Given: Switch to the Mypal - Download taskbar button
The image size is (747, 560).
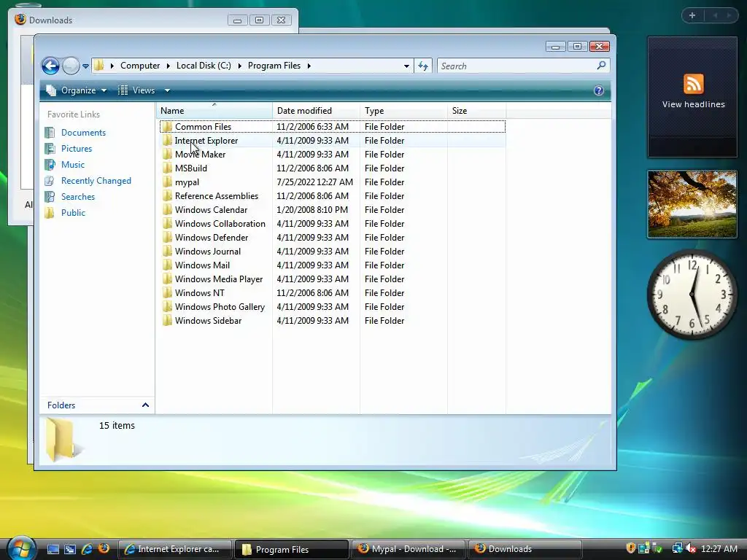Looking at the screenshot, I should (x=409, y=549).
